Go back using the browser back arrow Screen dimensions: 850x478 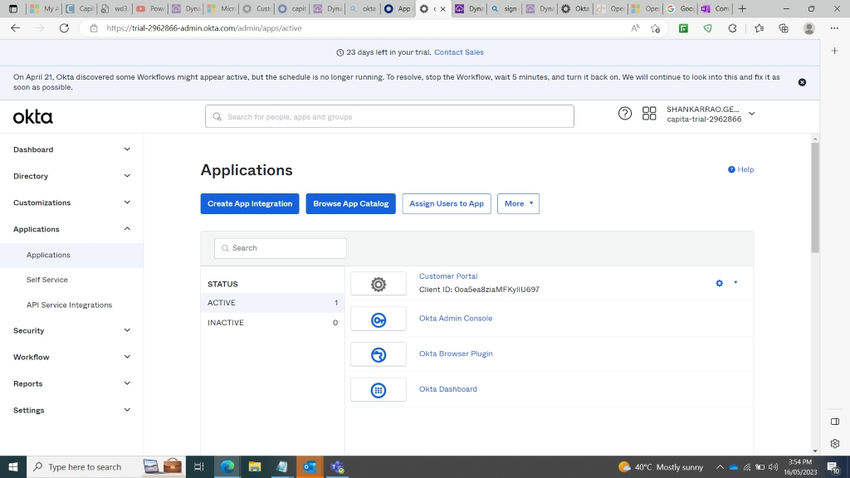(15, 28)
